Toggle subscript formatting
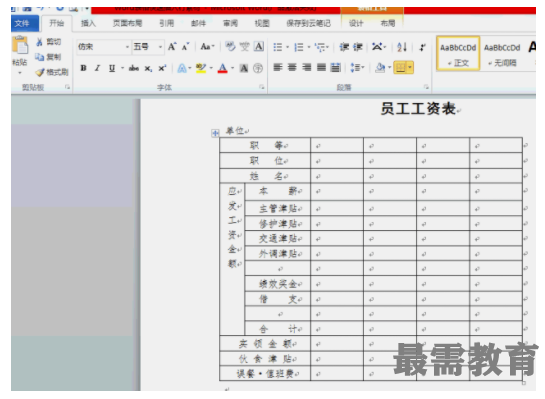 [148, 68]
